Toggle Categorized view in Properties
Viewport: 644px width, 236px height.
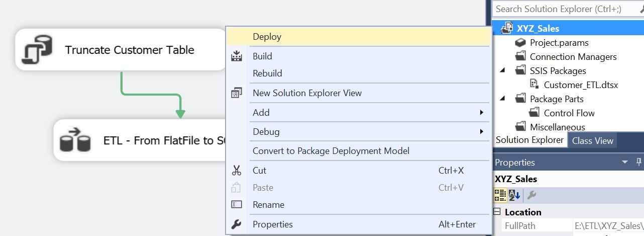(x=500, y=195)
